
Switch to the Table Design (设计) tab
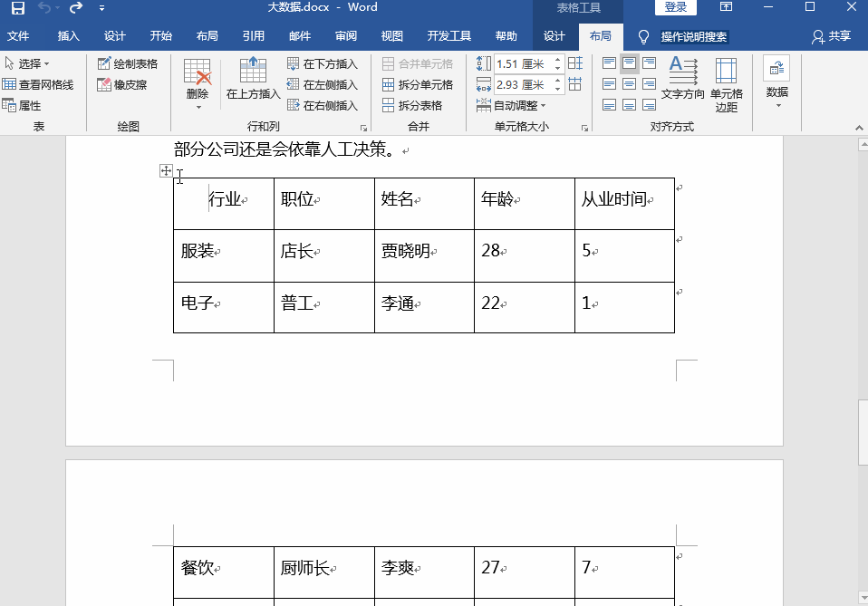(x=555, y=36)
